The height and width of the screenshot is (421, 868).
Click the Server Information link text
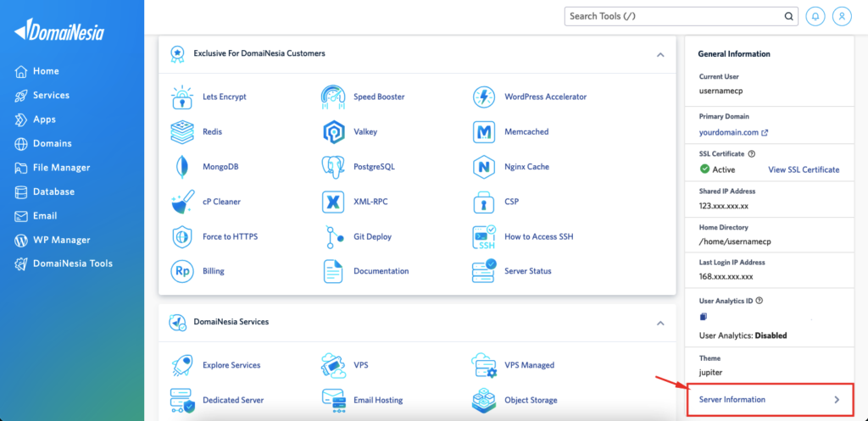click(x=732, y=400)
